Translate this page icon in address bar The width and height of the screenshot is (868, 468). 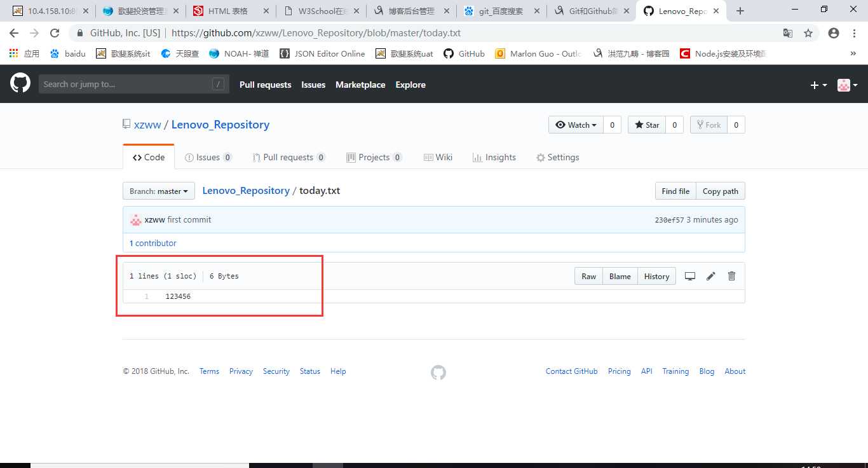coord(787,33)
